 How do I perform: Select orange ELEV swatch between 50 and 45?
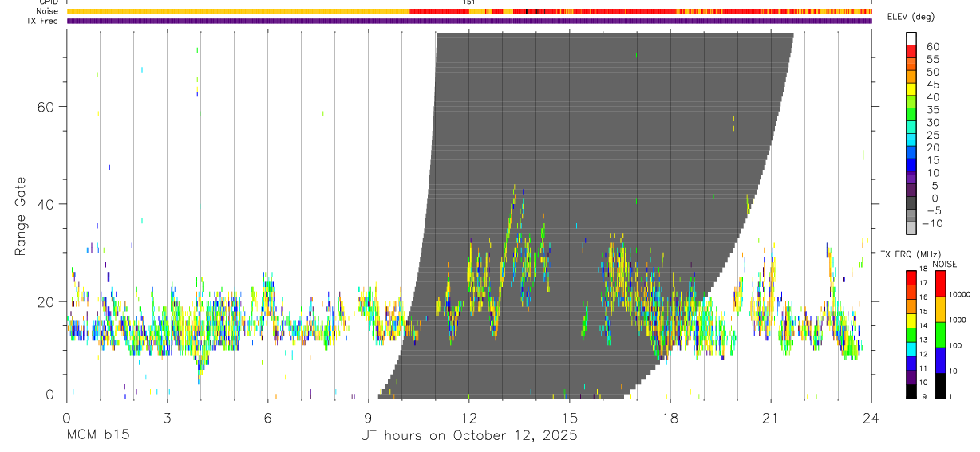pyautogui.click(x=911, y=77)
